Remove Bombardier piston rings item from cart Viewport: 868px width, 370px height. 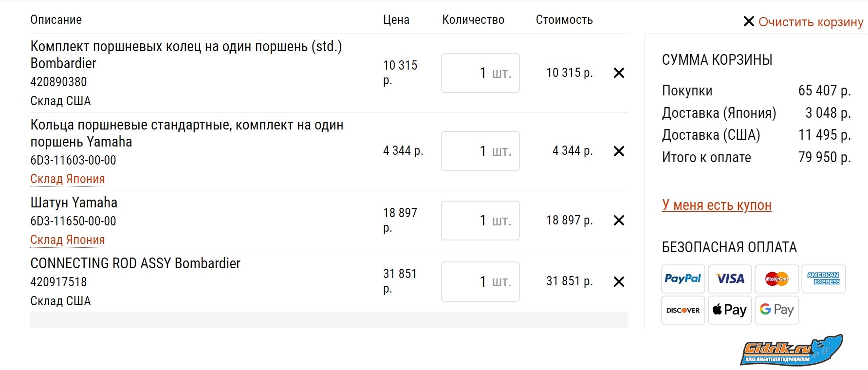(x=619, y=73)
